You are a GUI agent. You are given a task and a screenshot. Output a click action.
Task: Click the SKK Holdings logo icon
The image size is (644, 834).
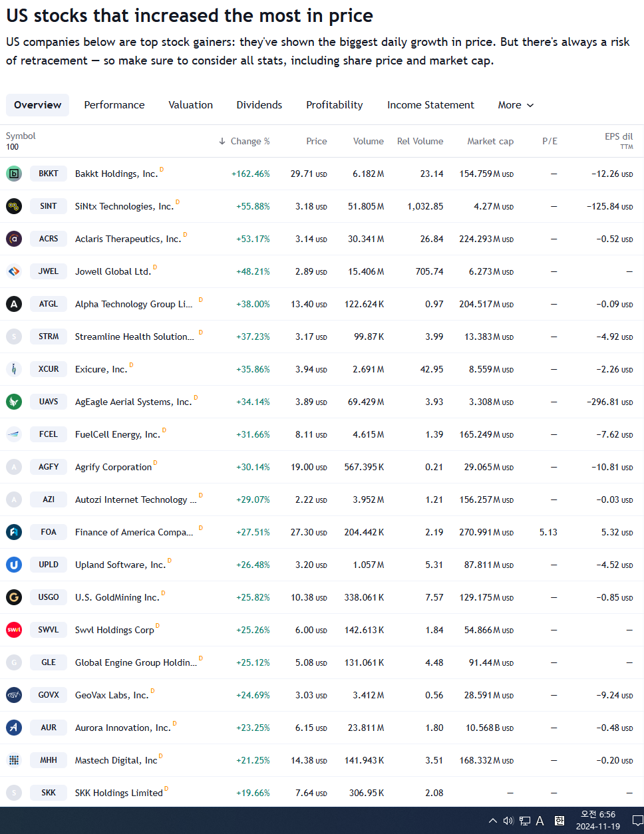pos(14,793)
